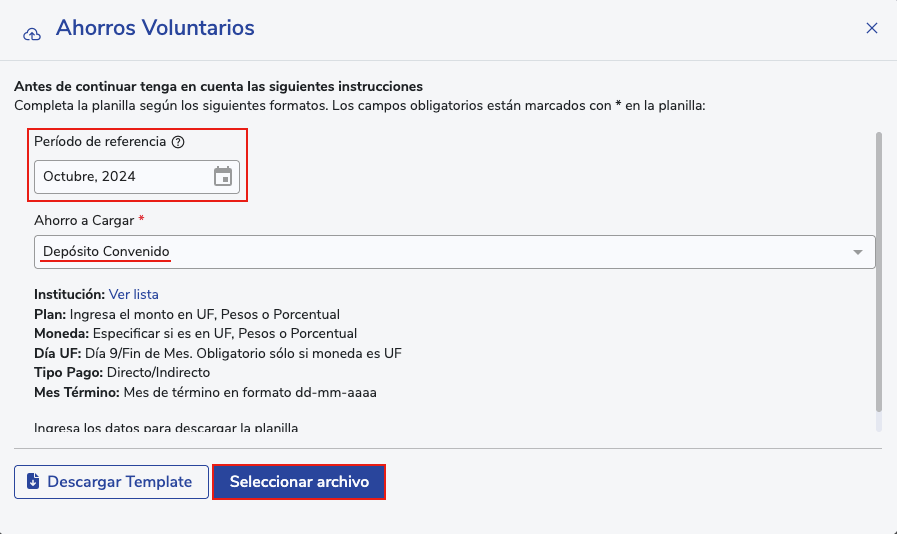Open the calendar date picker icon

coord(223,177)
